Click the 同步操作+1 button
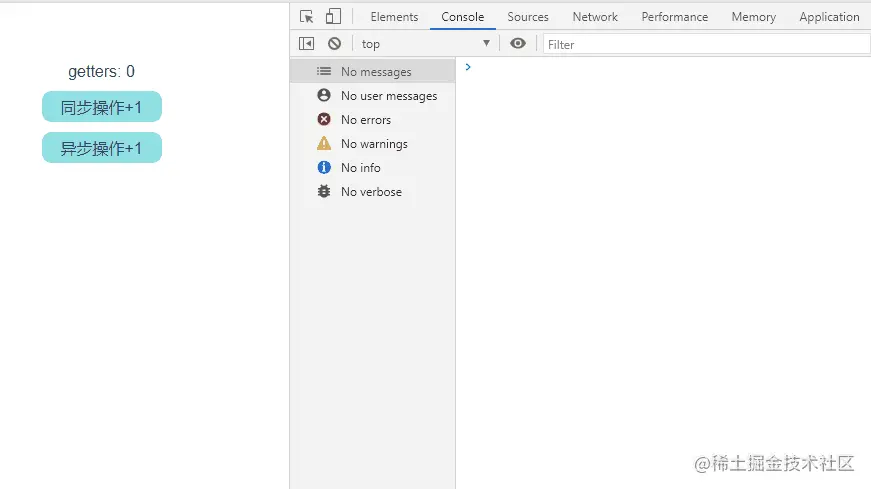The height and width of the screenshot is (489, 871). [102, 107]
